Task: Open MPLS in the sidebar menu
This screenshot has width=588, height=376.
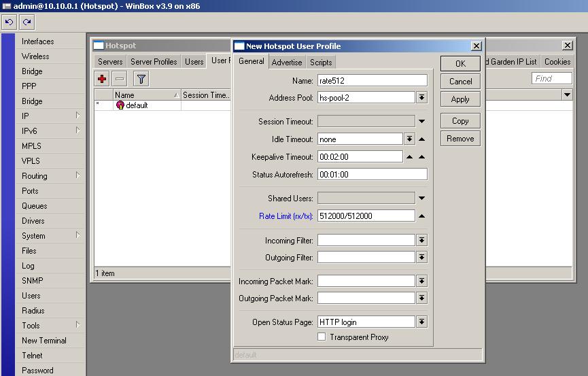Action: tap(31, 146)
